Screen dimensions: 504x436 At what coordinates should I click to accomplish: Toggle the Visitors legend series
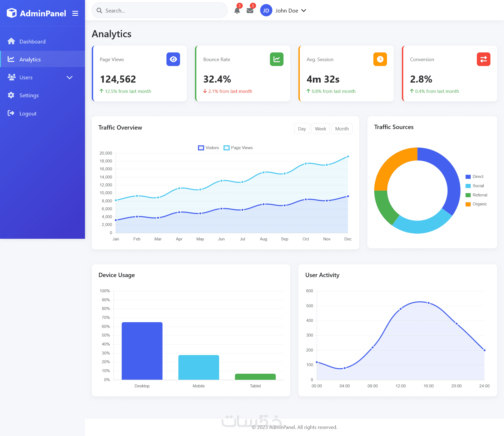(x=209, y=148)
